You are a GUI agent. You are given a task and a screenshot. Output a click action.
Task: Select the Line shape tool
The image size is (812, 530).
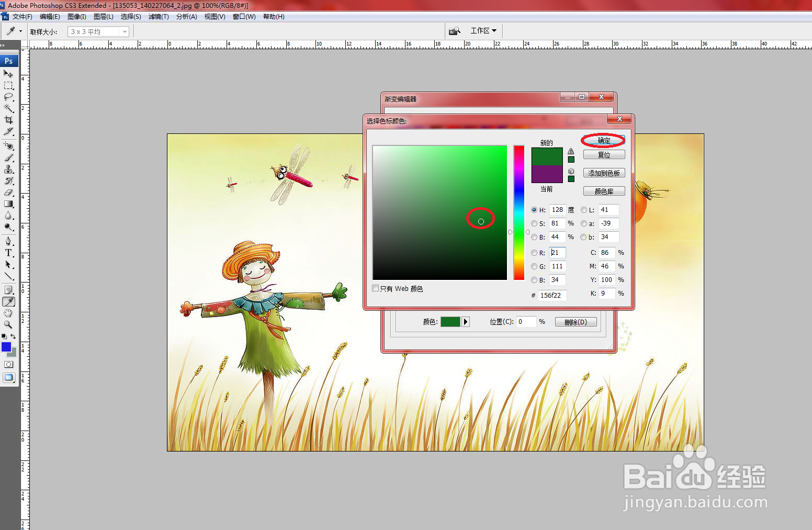[8, 276]
